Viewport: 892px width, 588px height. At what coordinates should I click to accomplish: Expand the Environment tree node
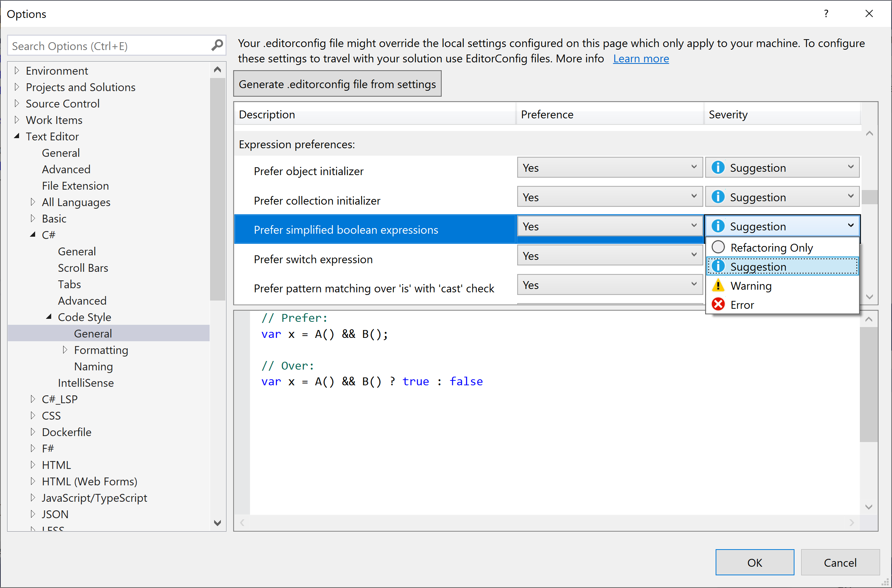(16, 71)
